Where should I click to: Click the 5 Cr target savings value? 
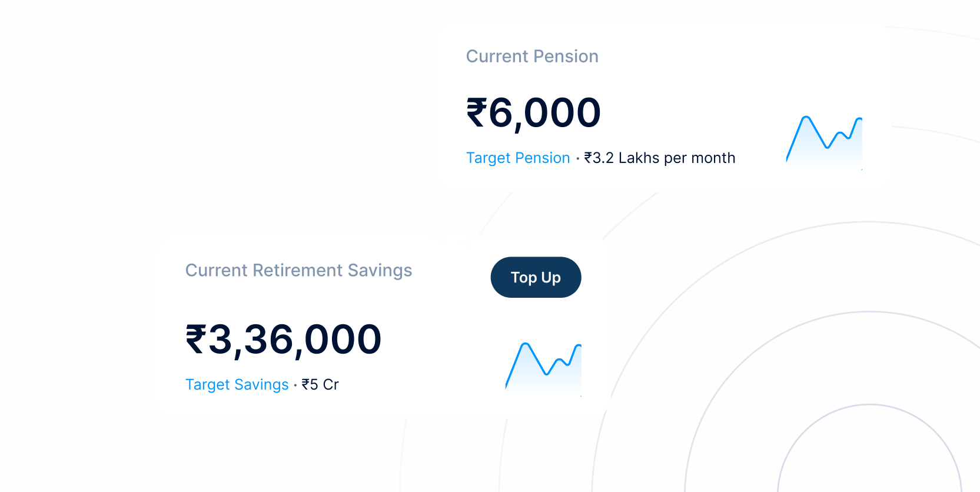324,384
